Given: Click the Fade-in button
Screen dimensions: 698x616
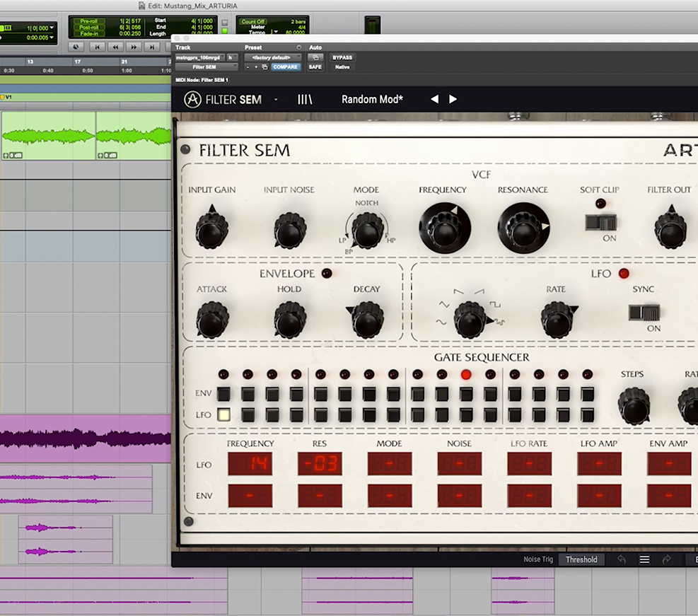Looking at the screenshot, I should tap(89, 33).
